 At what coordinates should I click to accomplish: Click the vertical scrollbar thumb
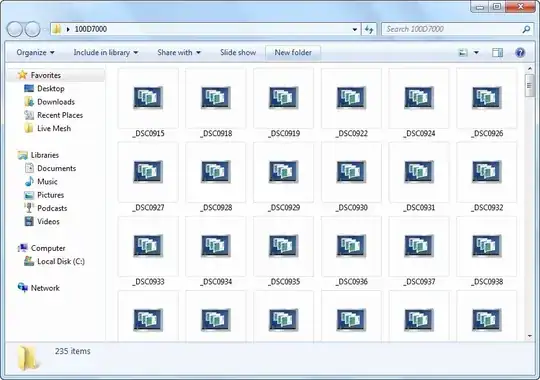[529, 85]
